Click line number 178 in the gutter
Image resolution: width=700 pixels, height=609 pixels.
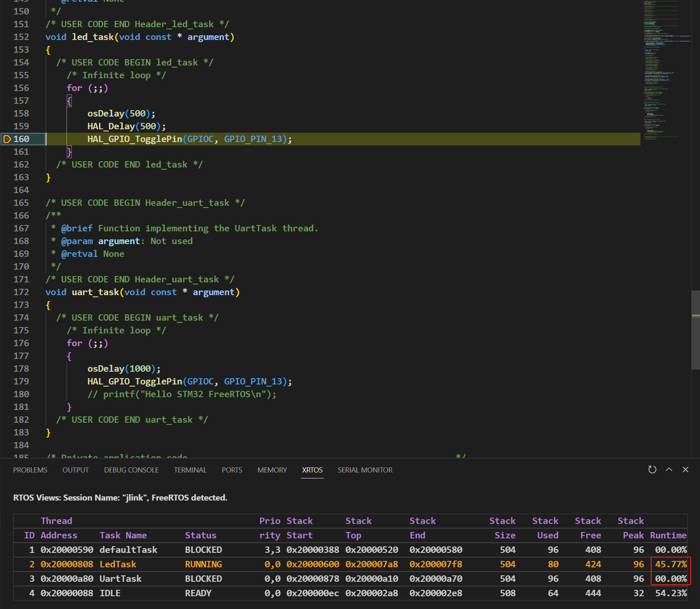click(x=21, y=369)
